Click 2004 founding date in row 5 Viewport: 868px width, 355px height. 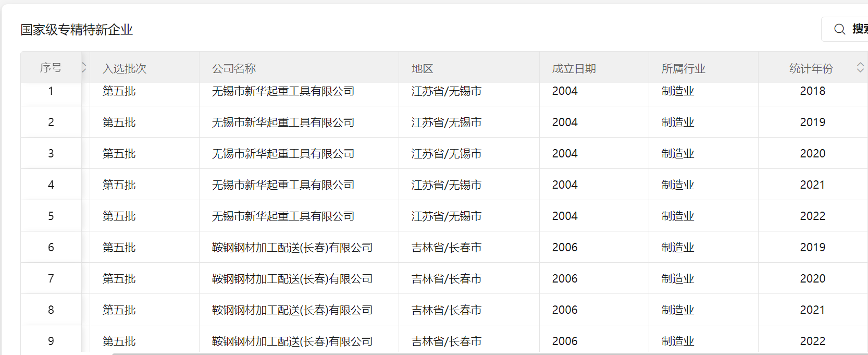tap(565, 216)
